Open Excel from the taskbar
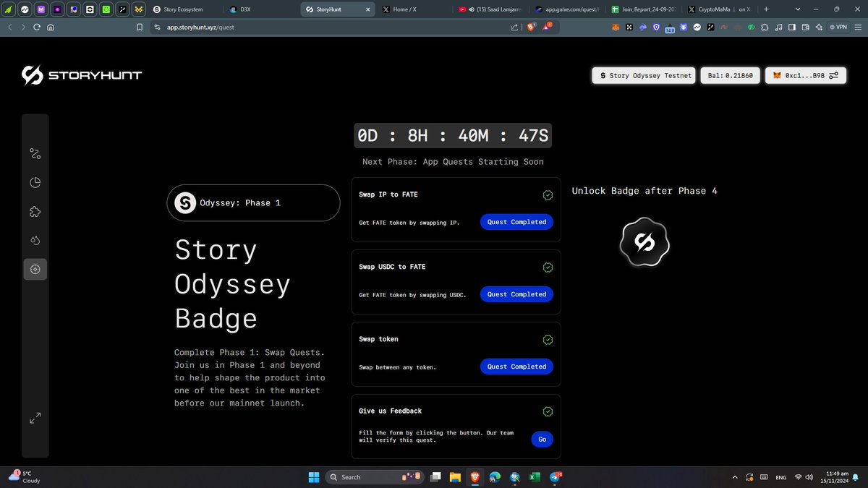 tap(535, 477)
